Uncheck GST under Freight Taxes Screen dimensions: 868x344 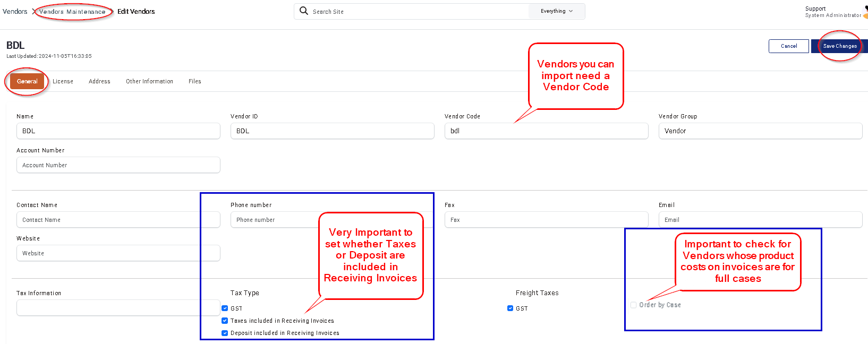(x=510, y=308)
